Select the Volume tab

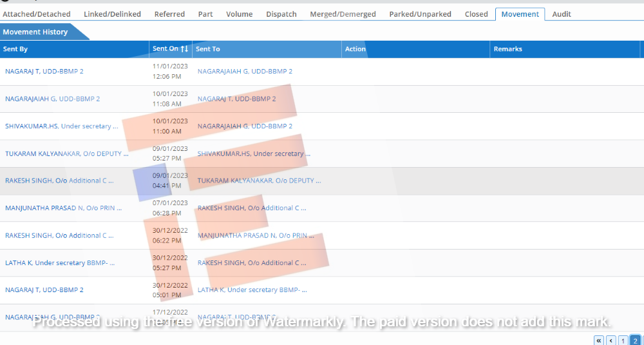click(x=239, y=14)
